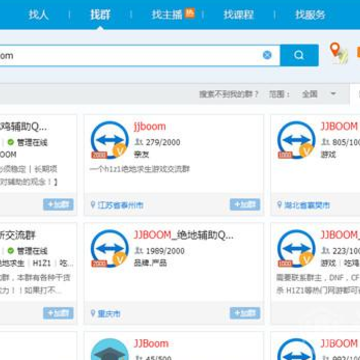Screen dimensions: 360x360
Task: Switch to the 找课程 tab
Action: click(239, 15)
